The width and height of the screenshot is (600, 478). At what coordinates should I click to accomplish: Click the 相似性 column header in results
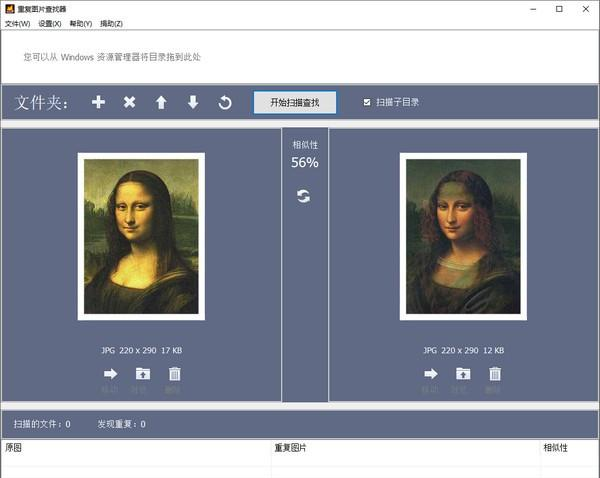pos(569,448)
